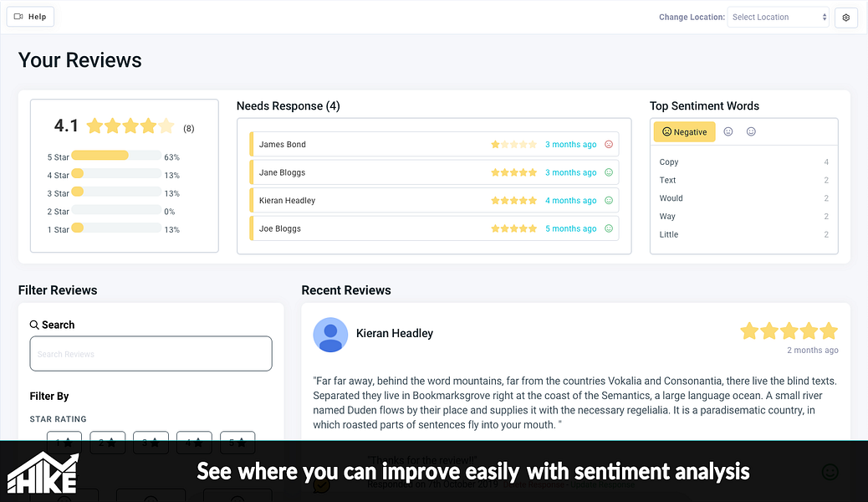The image size is (868, 502).
Task: Click the 'Needs Response (4)' heading
Action: click(x=288, y=105)
